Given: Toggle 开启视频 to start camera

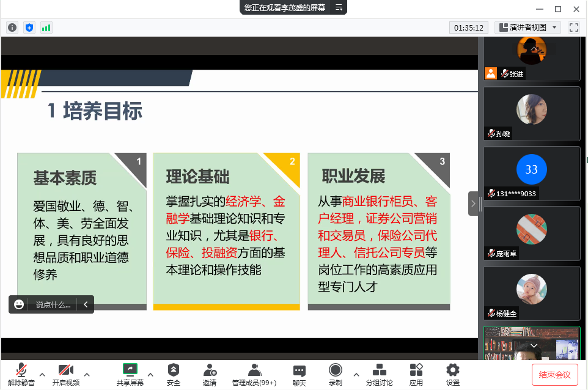Looking at the screenshot, I should 65,374.
